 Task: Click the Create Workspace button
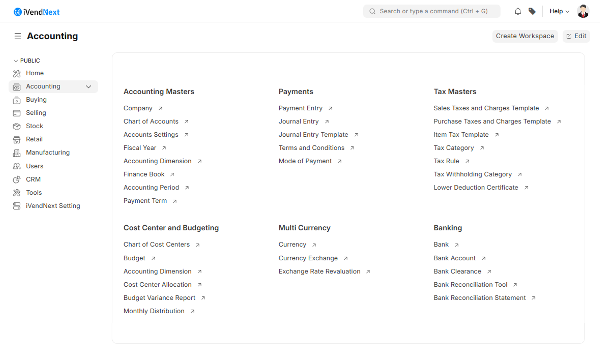(x=525, y=36)
